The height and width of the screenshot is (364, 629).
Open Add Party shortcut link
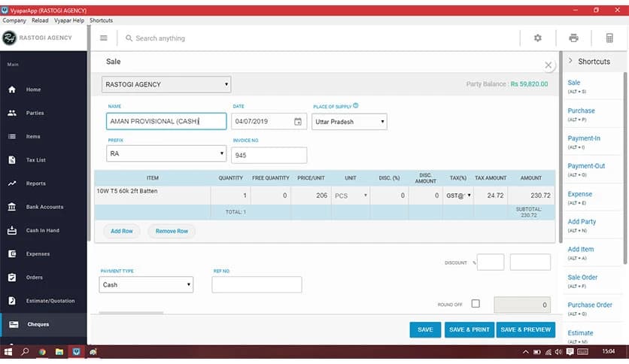(582, 222)
